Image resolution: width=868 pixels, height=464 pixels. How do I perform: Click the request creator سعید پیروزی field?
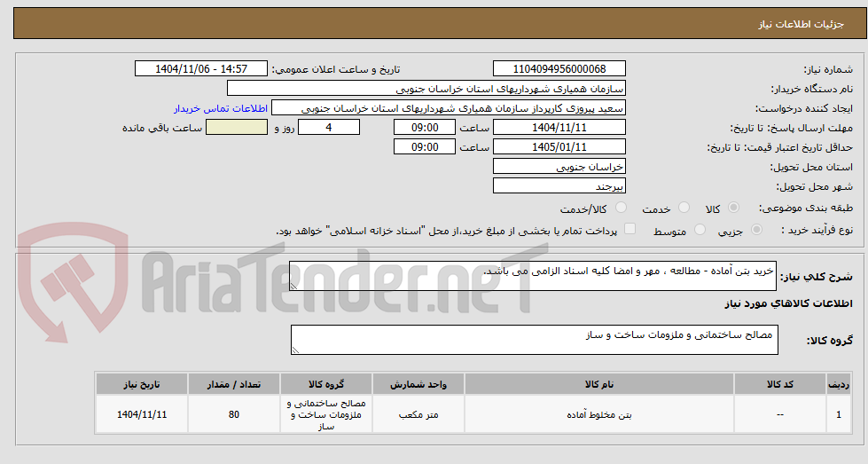pyautogui.click(x=449, y=108)
